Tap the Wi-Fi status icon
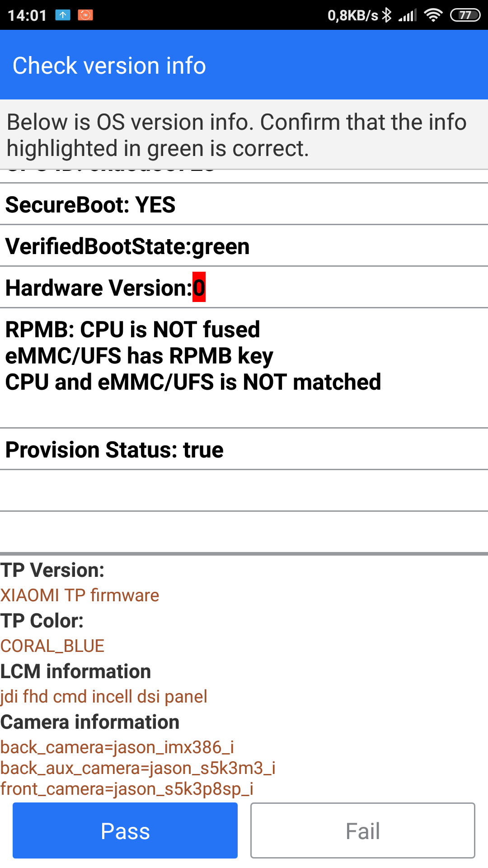Image resolution: width=488 pixels, height=868 pixels. click(433, 15)
